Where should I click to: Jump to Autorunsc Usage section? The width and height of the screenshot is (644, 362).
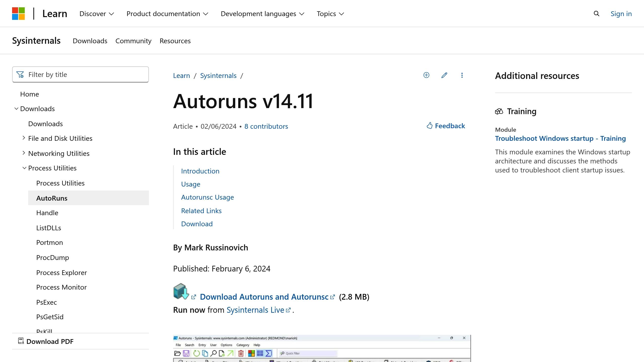(208, 197)
